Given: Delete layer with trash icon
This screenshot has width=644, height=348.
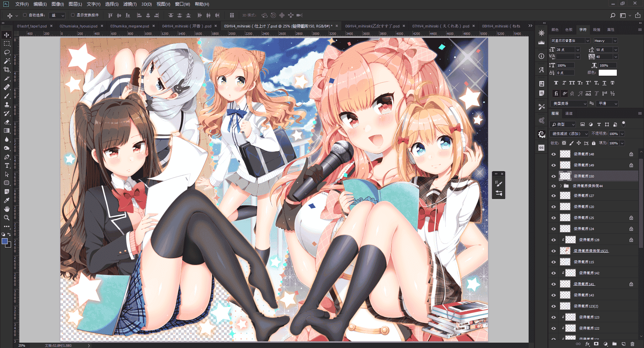Looking at the screenshot, I should (x=632, y=344).
